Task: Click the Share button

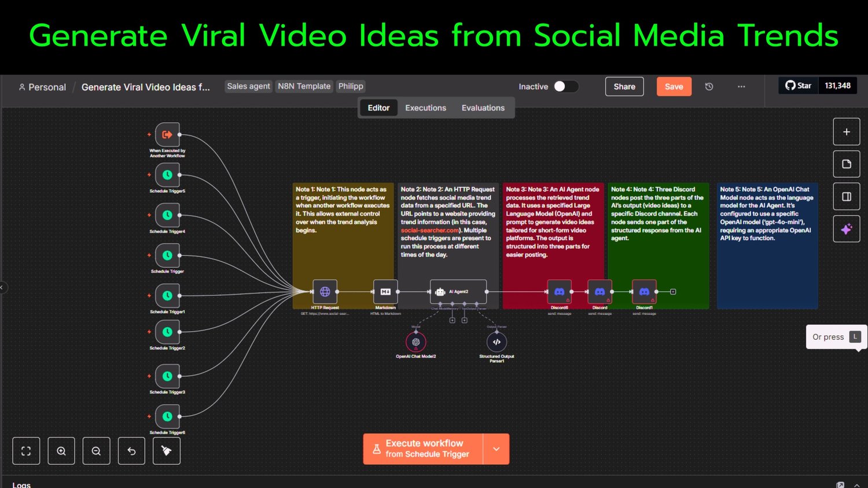Action: (624, 87)
